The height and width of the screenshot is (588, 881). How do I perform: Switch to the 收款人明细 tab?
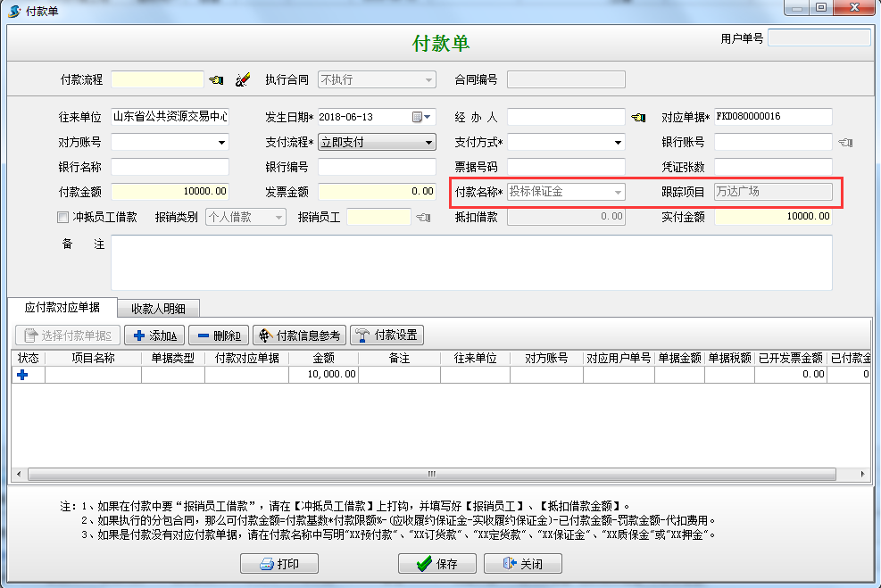click(158, 309)
